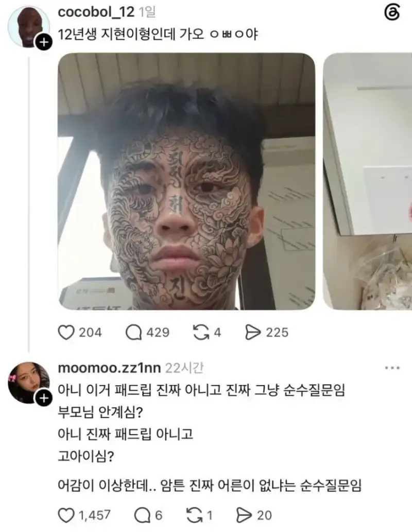View cocobol_12's profile picture
Viewport: 412px width, 532px height.
point(29,26)
